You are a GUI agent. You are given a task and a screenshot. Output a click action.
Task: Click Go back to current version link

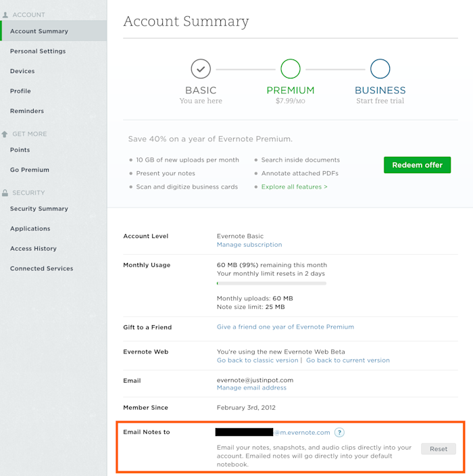click(348, 360)
